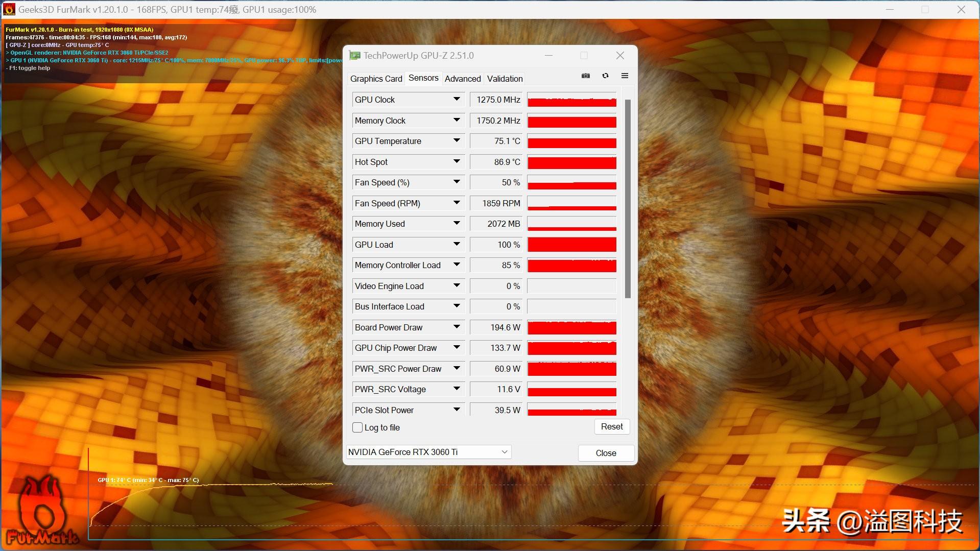The width and height of the screenshot is (980, 551).
Task: Open the GPU Load dropdown
Action: (x=457, y=245)
